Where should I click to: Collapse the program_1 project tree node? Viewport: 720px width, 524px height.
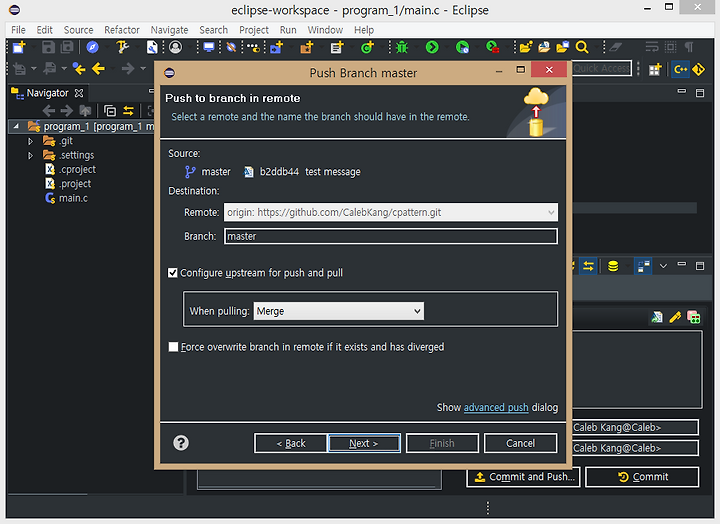(17, 126)
